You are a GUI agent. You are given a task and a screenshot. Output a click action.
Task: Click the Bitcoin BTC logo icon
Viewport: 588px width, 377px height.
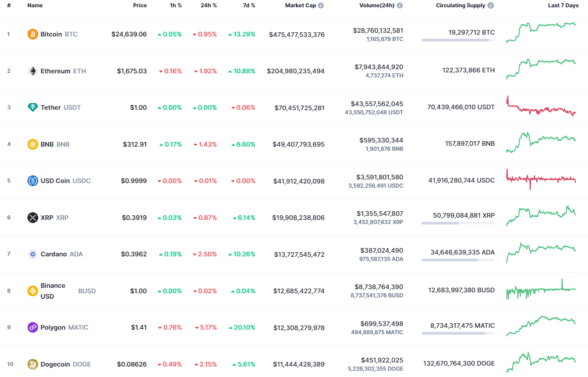pyautogui.click(x=32, y=34)
